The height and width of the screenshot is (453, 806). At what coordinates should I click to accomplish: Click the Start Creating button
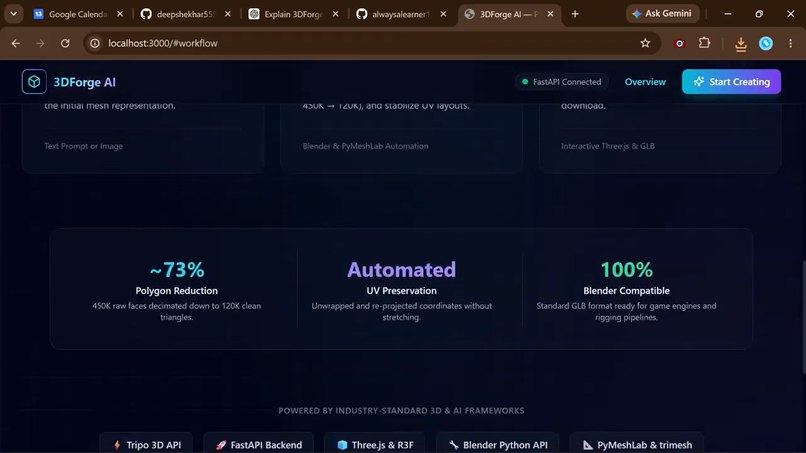tap(731, 82)
